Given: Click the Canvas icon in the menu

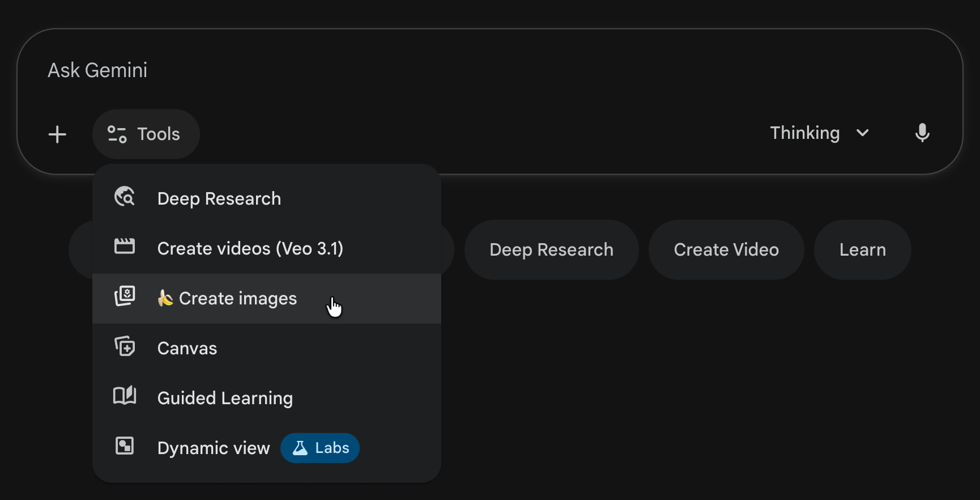Looking at the screenshot, I should [x=125, y=346].
